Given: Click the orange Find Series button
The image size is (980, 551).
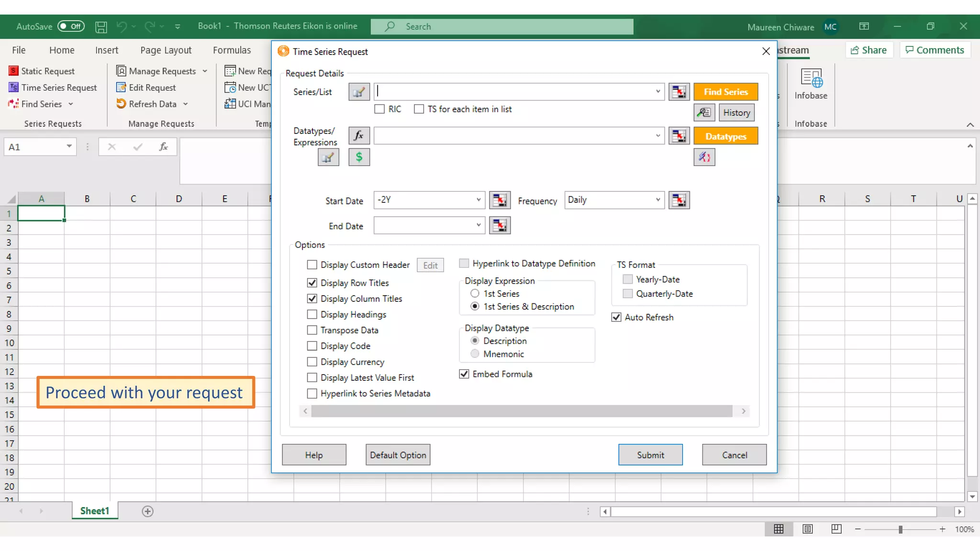Looking at the screenshot, I should pos(725,92).
